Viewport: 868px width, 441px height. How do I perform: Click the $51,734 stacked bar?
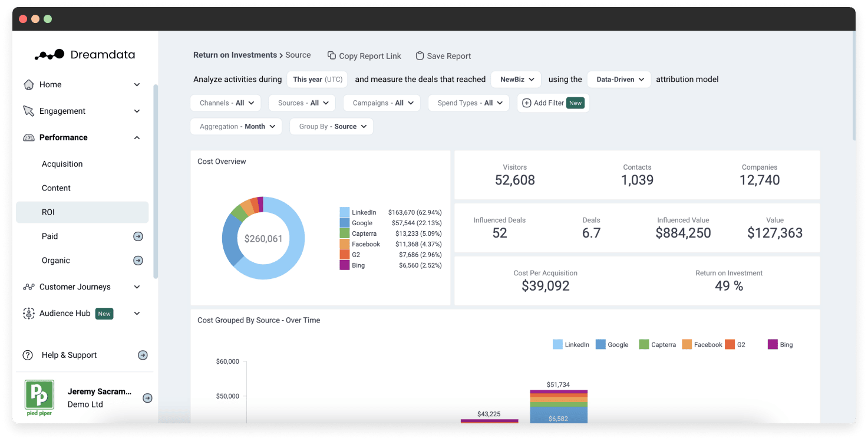559,406
